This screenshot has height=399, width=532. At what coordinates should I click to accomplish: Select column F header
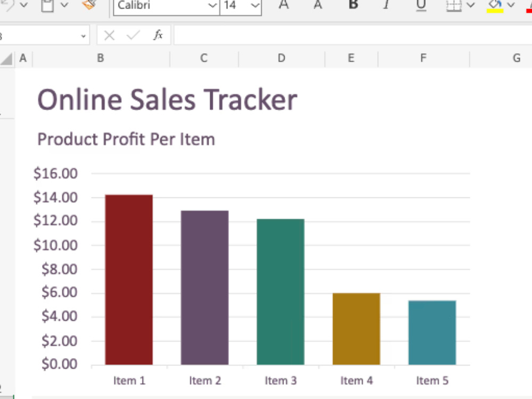[x=423, y=59]
